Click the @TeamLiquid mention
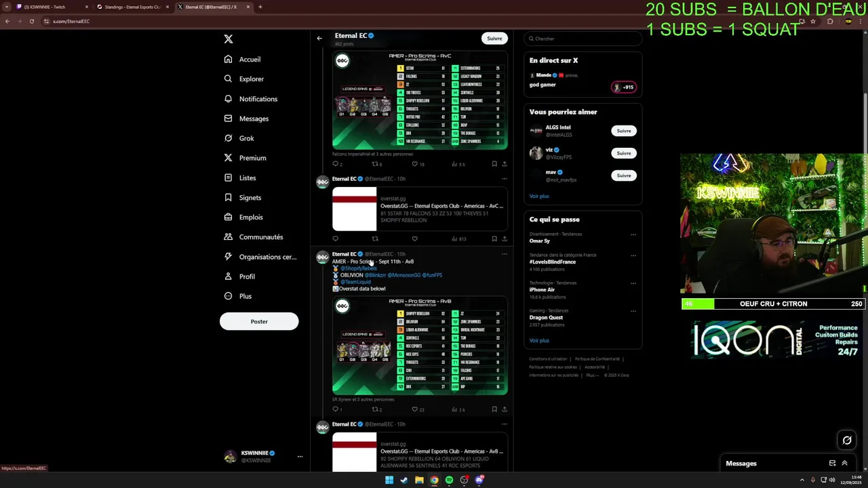This screenshot has height=488, width=868. click(x=355, y=282)
